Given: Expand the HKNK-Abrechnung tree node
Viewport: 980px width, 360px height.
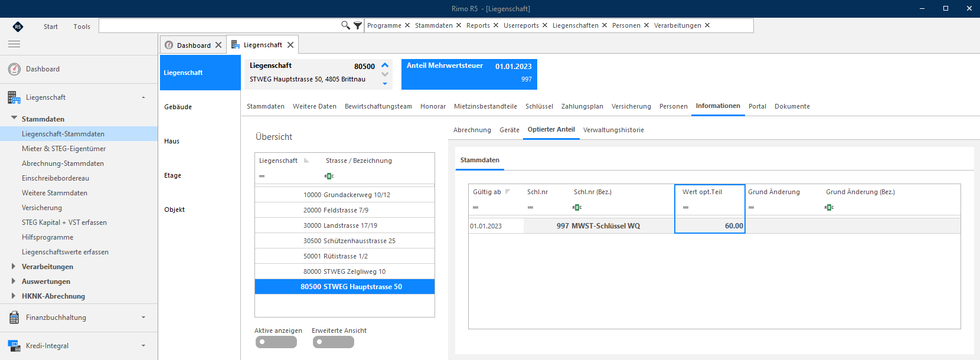Looking at the screenshot, I should tap(14, 296).
